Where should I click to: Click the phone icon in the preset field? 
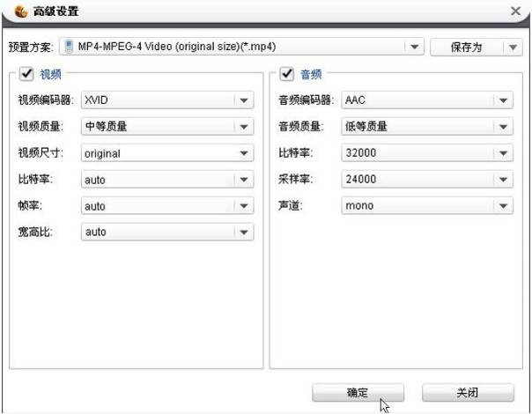[x=69, y=47]
